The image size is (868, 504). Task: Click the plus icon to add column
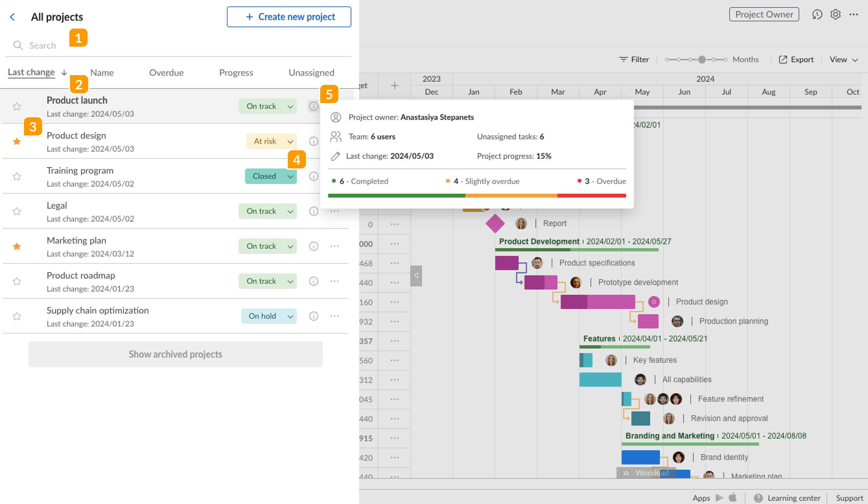pos(394,86)
